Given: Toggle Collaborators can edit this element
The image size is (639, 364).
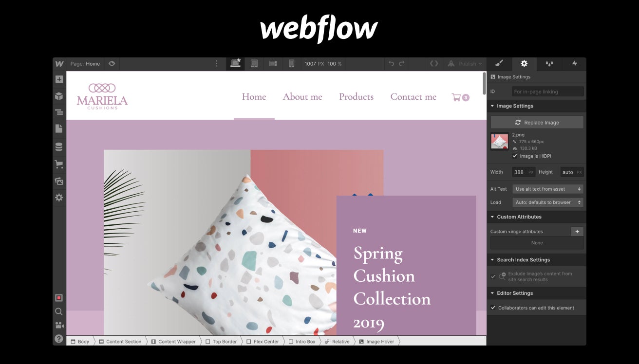Looking at the screenshot, I should (493, 308).
